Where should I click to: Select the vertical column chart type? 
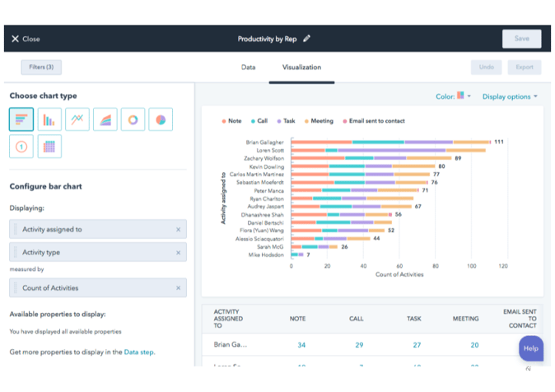[49, 119]
